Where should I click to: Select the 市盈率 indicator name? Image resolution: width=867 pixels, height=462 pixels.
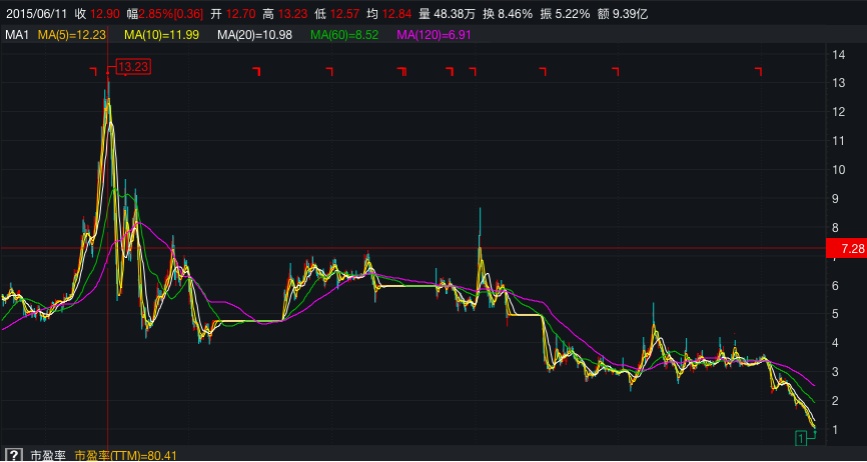click(x=47, y=455)
